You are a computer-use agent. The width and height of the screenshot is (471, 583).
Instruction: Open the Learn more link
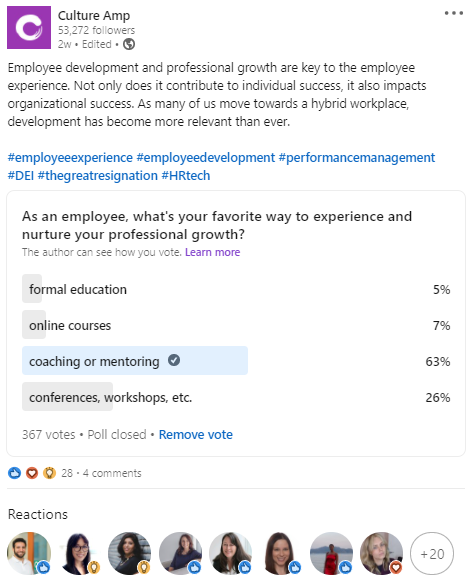click(x=213, y=252)
